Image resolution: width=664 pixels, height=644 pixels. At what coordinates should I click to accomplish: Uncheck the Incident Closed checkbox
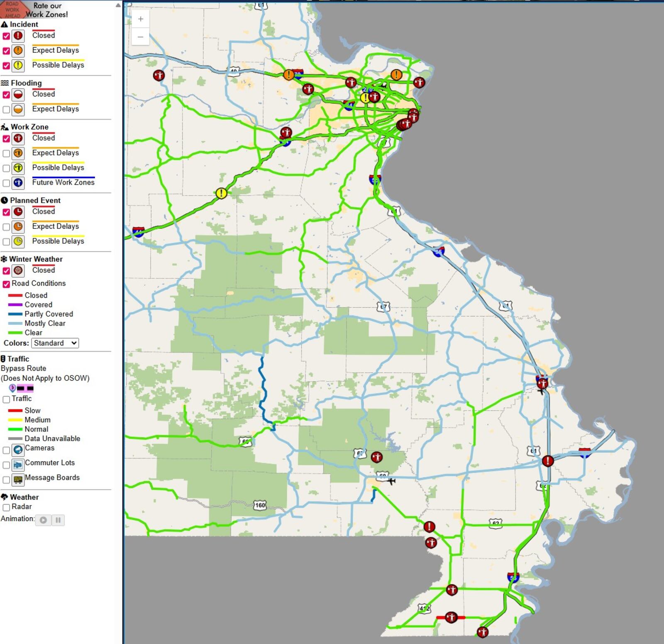point(6,36)
